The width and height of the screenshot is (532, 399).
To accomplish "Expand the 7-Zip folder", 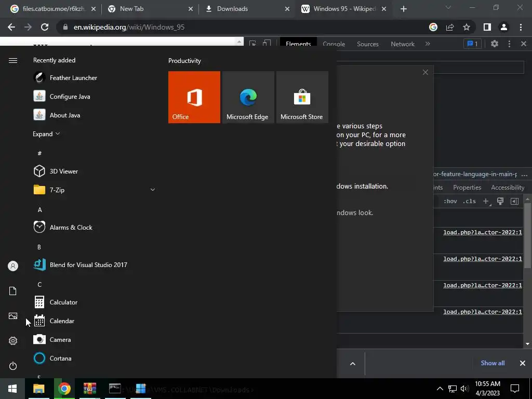I will point(94,190).
